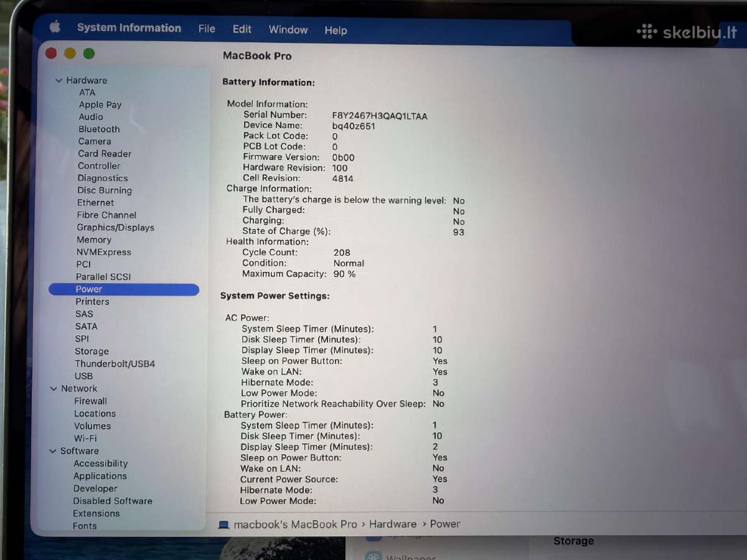Open the Edit menu
The width and height of the screenshot is (747, 560).
242,29
